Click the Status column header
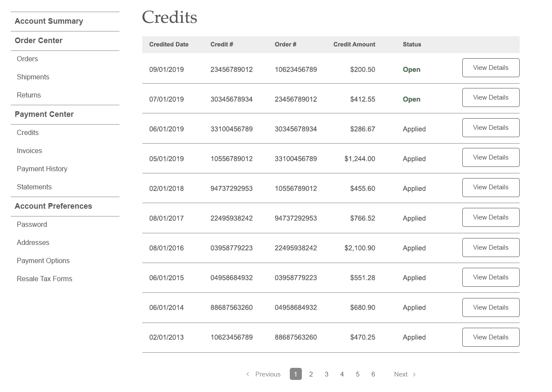This screenshot has height=392, width=552. 412,44
